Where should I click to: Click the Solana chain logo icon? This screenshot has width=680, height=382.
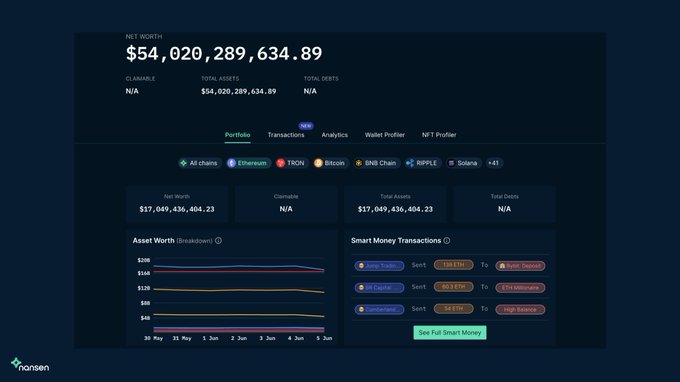tap(451, 163)
